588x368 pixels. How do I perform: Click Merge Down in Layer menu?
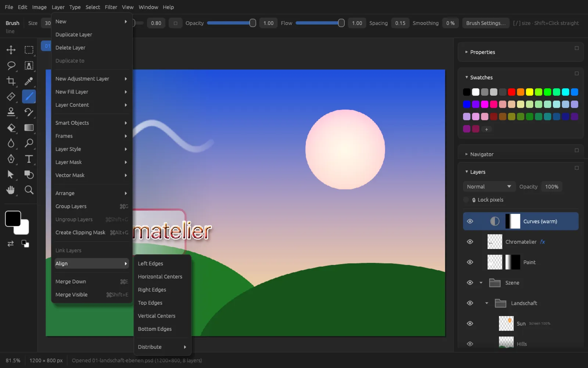(x=92, y=282)
